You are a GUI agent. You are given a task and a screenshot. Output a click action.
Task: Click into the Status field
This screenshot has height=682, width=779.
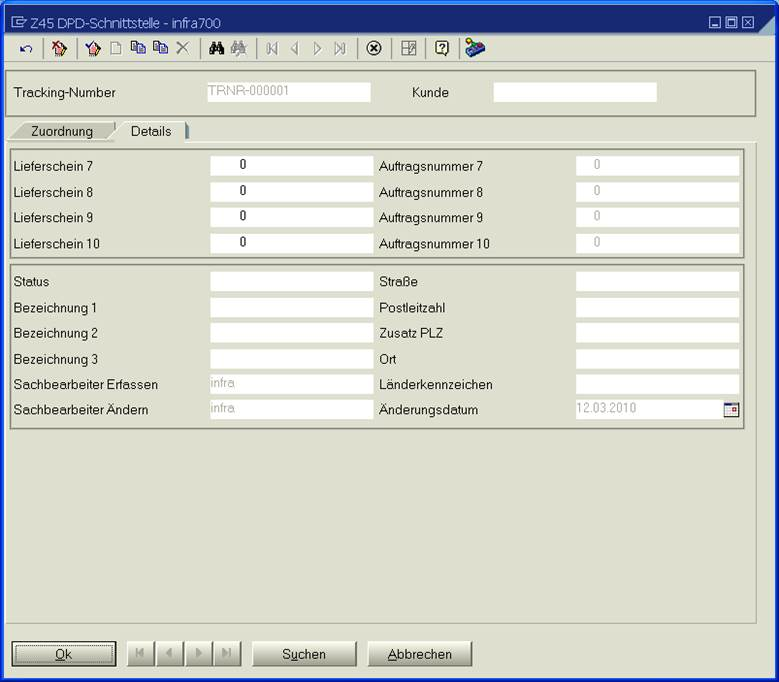point(291,282)
